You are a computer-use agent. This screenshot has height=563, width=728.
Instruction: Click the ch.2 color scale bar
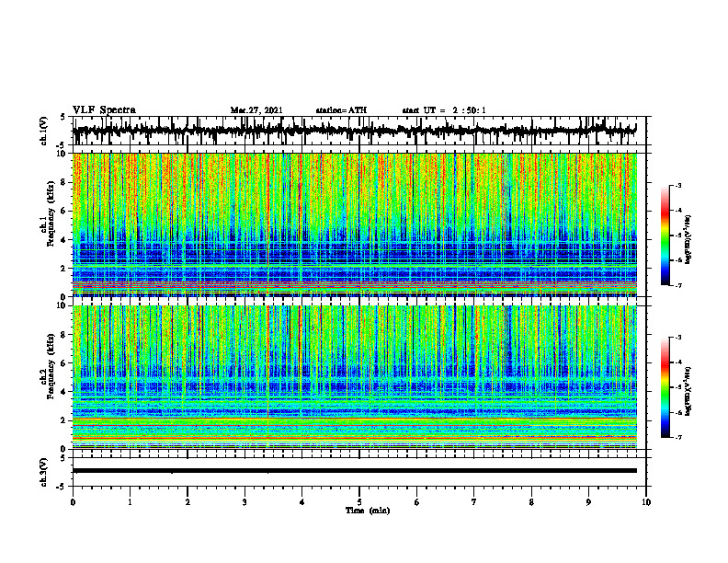pos(665,387)
